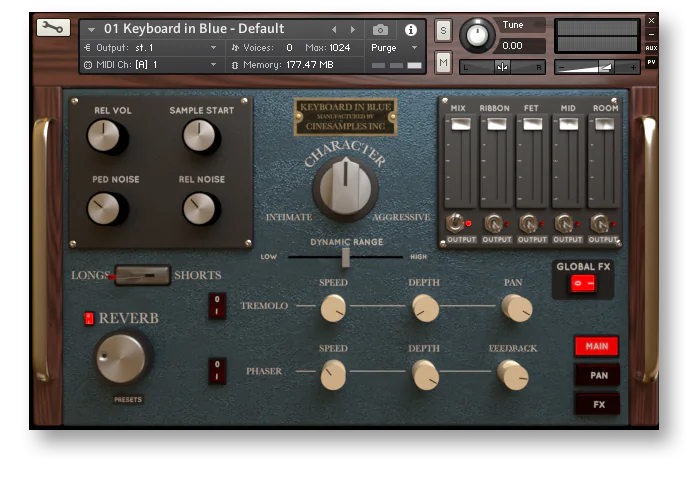The image size is (690, 478).
Task: Open the instrument info icon
Action: 411,29
